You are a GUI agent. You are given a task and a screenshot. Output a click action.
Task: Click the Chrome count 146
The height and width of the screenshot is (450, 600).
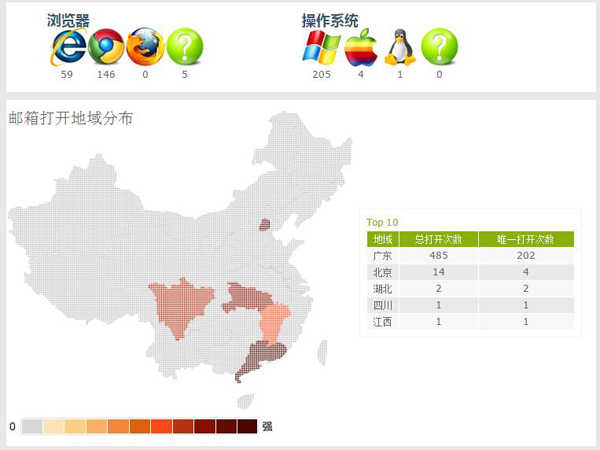click(x=106, y=74)
